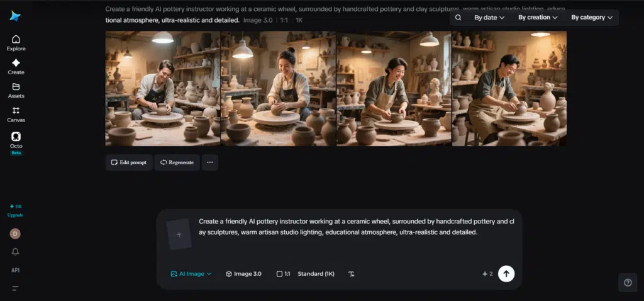The width and height of the screenshot is (644, 301).
Task: Open the user profile avatar D
Action: point(15,234)
